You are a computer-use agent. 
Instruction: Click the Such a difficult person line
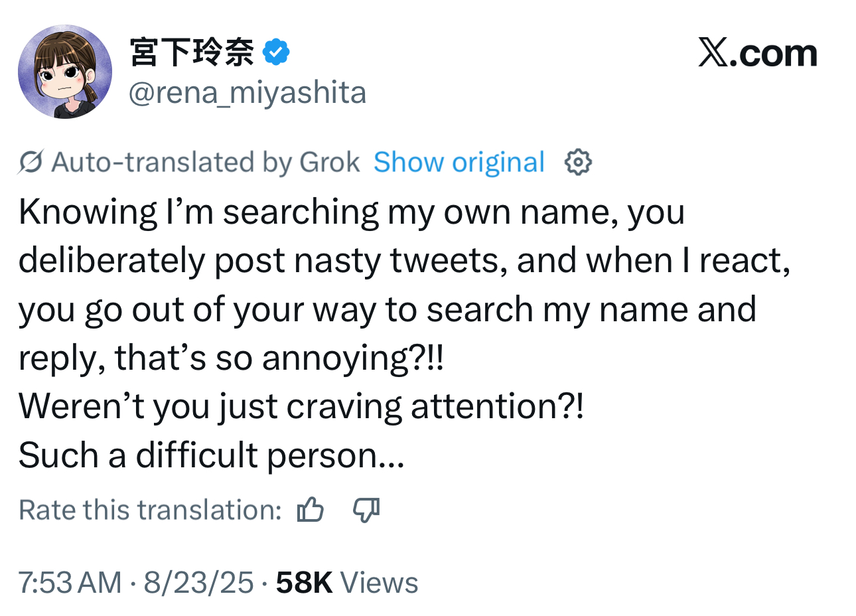tap(212, 455)
